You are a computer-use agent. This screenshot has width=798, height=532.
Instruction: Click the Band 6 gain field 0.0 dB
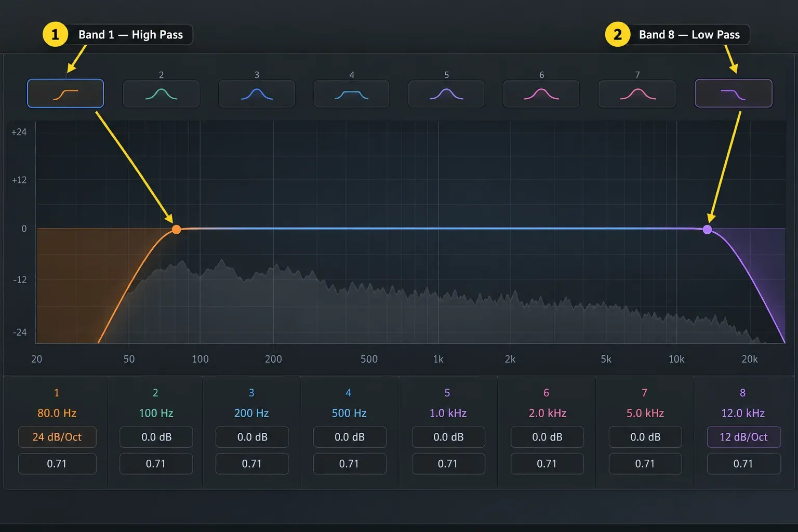(547, 437)
